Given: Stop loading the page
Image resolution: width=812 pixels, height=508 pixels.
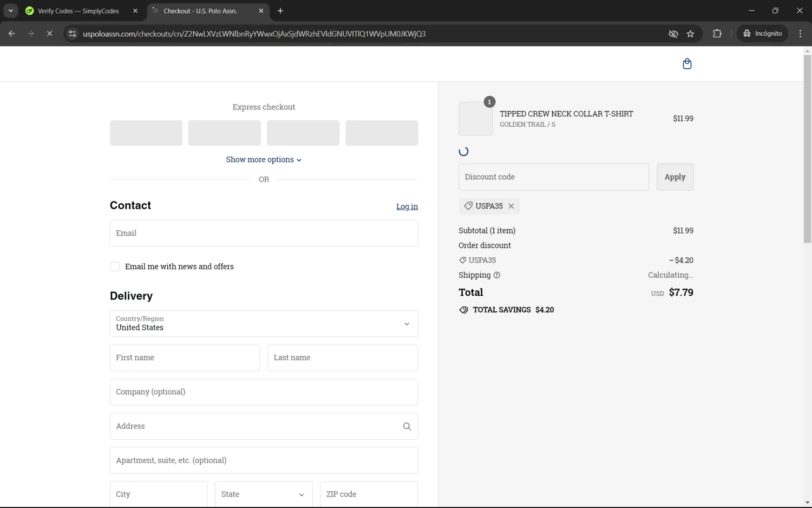Looking at the screenshot, I should click(x=49, y=34).
